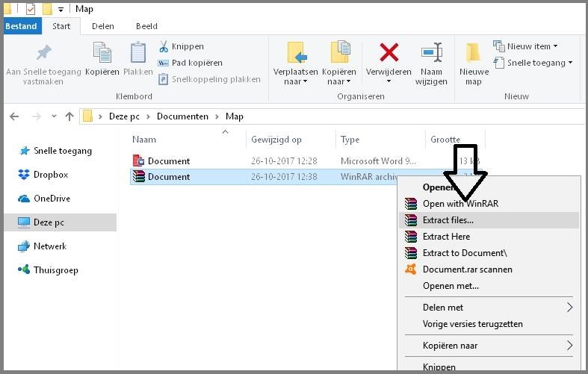This screenshot has width=588, height=374.
Task: Open the Nieuw item dropdown
Action: click(525, 46)
